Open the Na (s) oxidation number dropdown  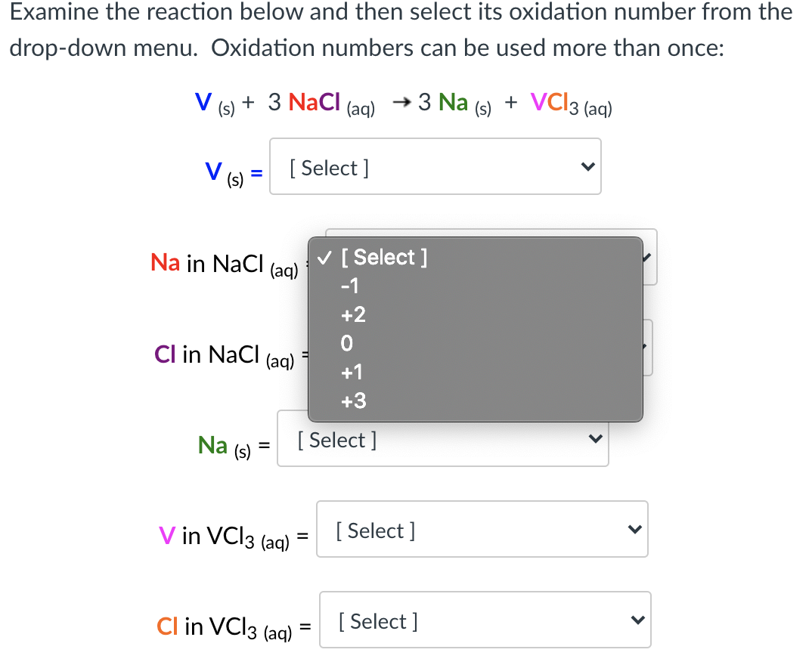coord(442,440)
